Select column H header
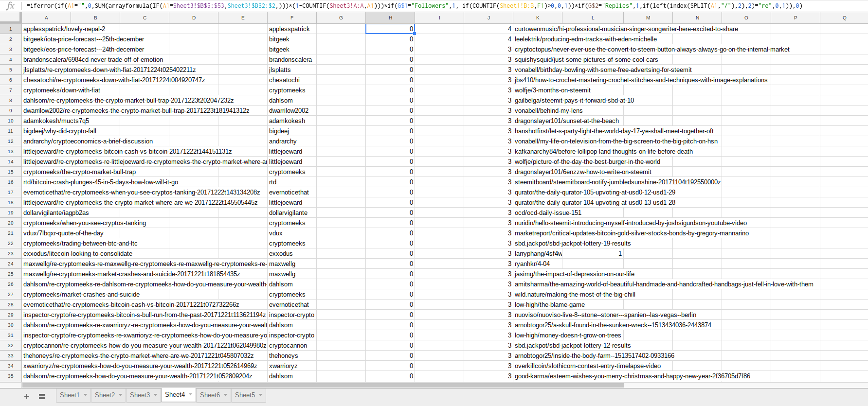The height and width of the screenshot is (406, 868). click(x=390, y=18)
